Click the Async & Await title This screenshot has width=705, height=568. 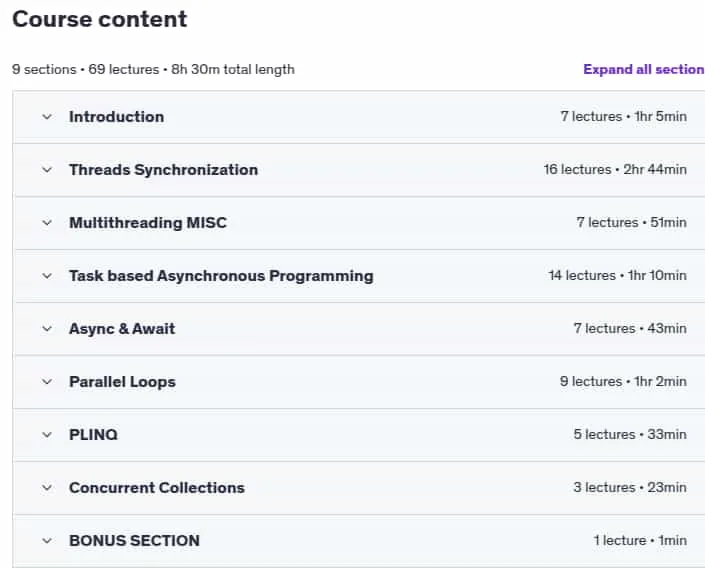pos(122,329)
